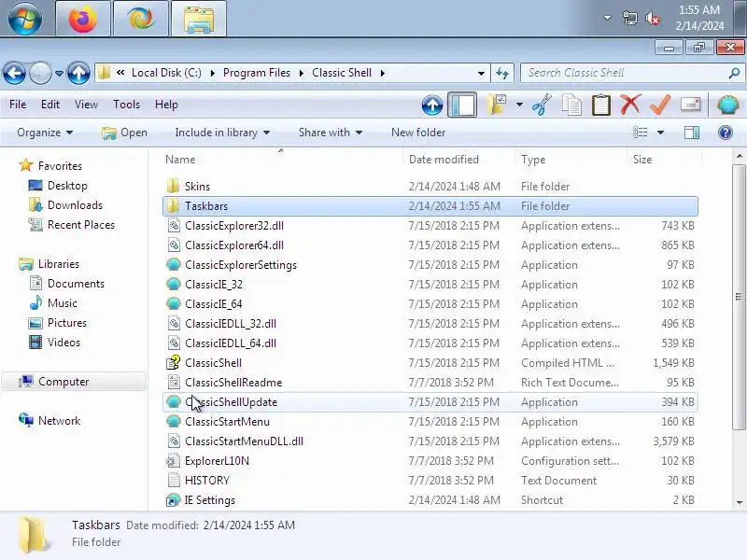Open the File menu
Screen dimensions: 747x560
(x=18, y=105)
